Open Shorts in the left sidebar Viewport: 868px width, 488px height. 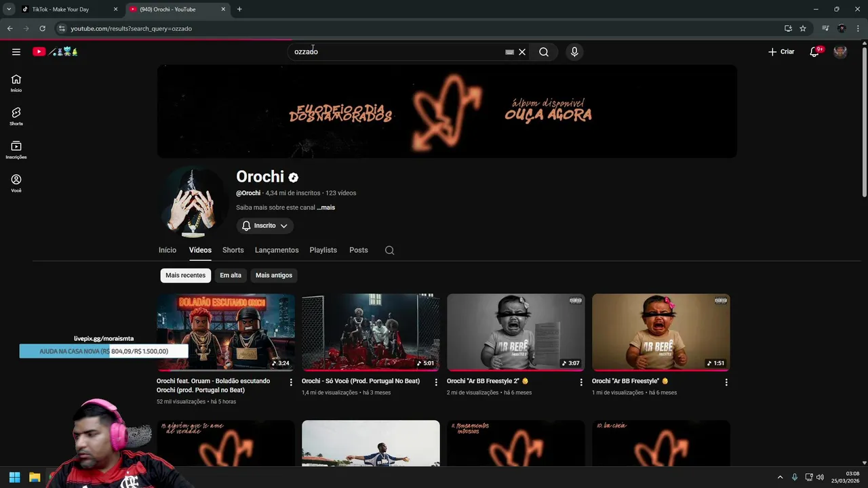point(16,117)
